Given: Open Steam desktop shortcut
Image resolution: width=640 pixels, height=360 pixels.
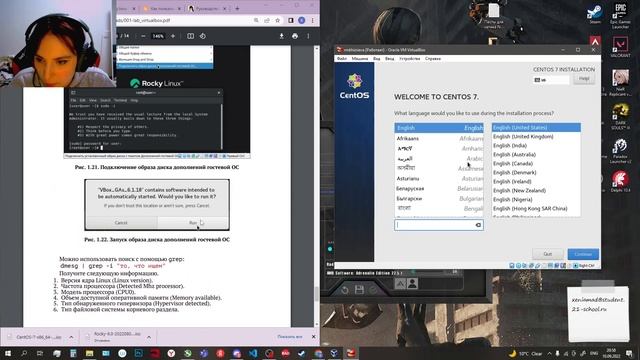Looking at the screenshot, I should (595, 13).
